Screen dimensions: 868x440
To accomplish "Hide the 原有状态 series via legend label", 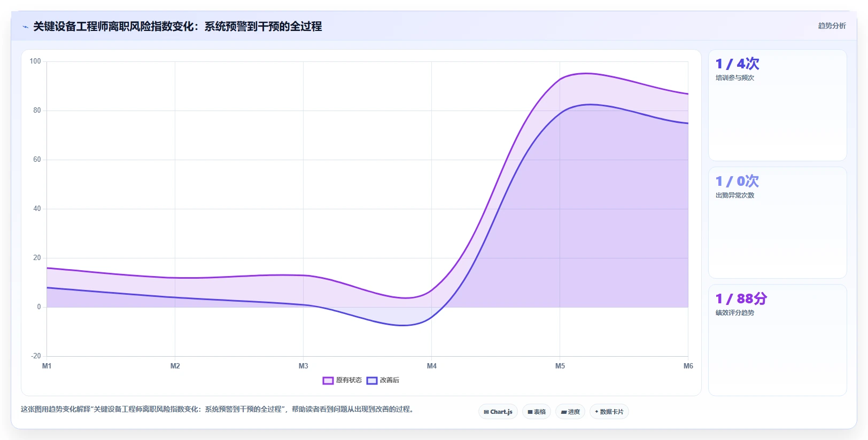I will pos(349,380).
